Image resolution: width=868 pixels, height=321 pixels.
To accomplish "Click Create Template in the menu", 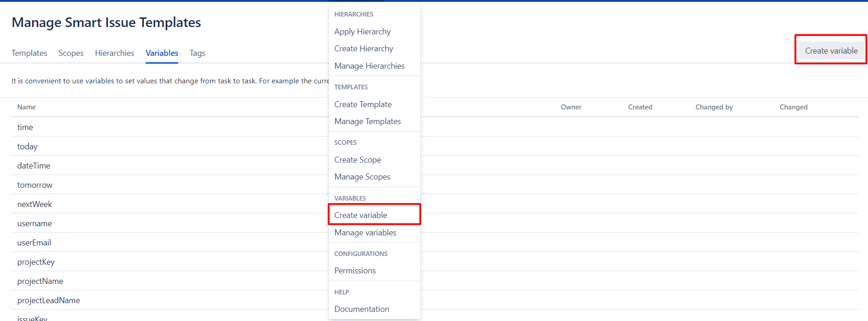I will pyautogui.click(x=363, y=104).
